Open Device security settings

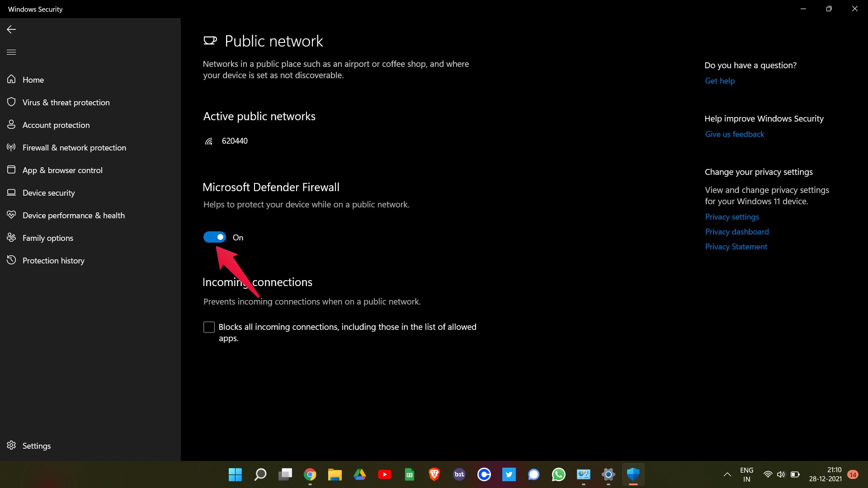click(48, 192)
